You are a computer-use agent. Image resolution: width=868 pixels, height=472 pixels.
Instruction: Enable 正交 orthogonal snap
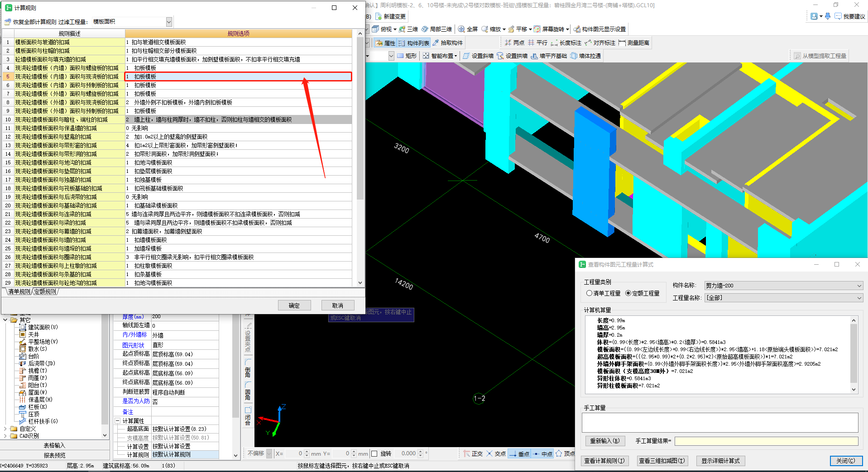point(473,453)
